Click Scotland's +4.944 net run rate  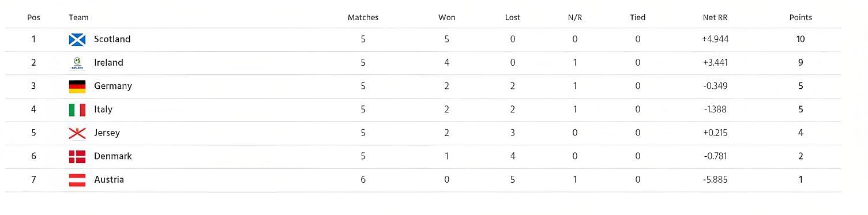pyautogui.click(x=715, y=39)
